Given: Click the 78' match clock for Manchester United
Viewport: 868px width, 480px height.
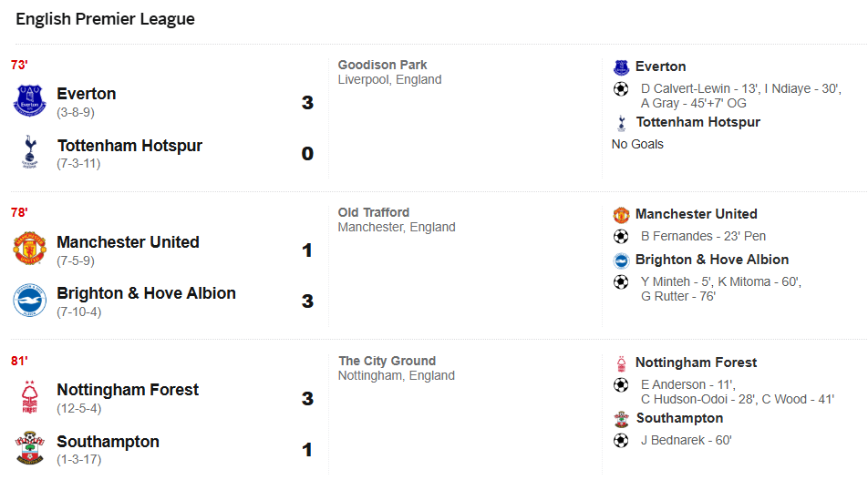Looking at the screenshot, I should click(19, 212).
